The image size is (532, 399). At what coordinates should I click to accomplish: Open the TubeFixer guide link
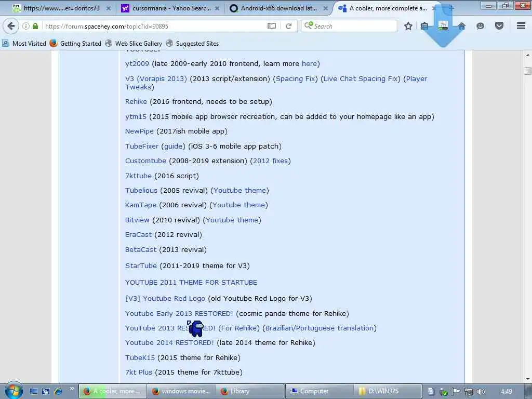174,146
